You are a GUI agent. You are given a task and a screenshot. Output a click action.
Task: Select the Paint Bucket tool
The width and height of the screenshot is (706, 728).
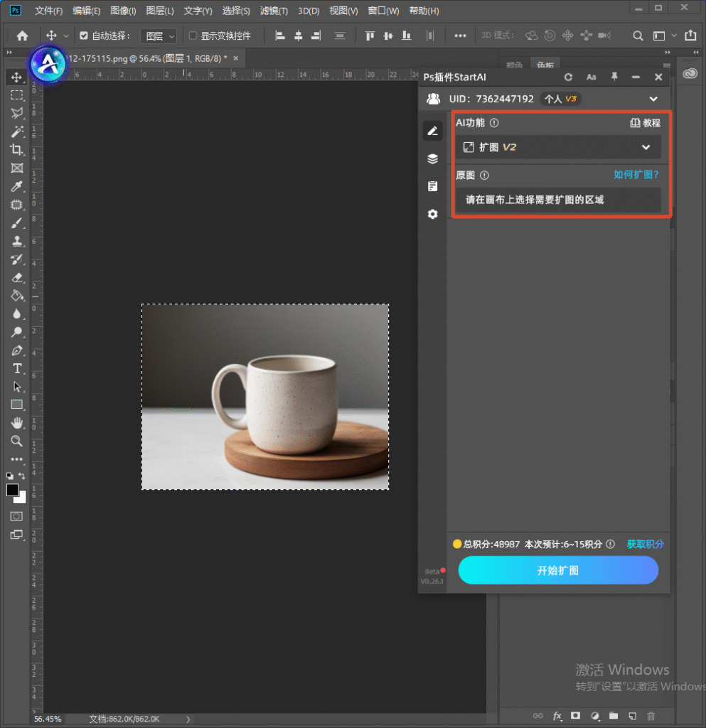(17, 296)
